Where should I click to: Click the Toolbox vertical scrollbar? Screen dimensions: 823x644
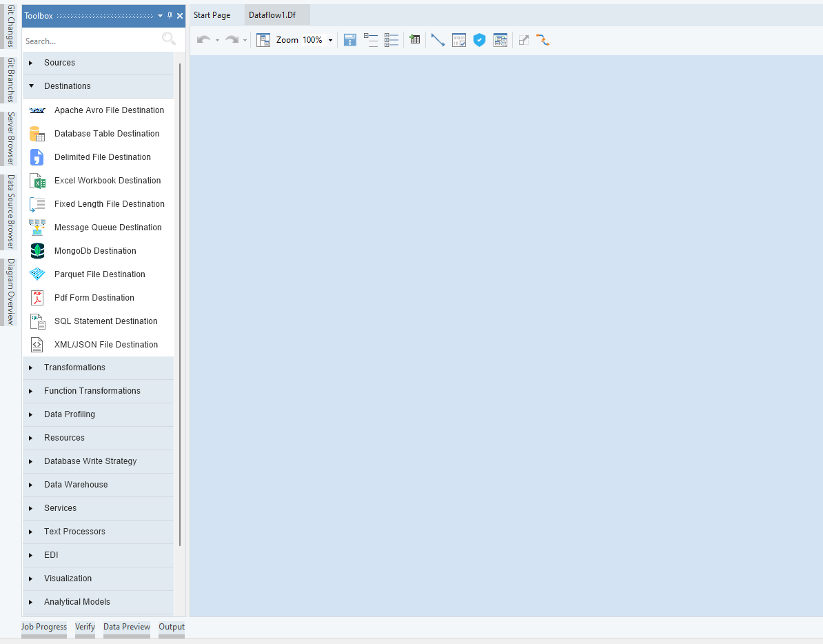[x=180, y=303]
